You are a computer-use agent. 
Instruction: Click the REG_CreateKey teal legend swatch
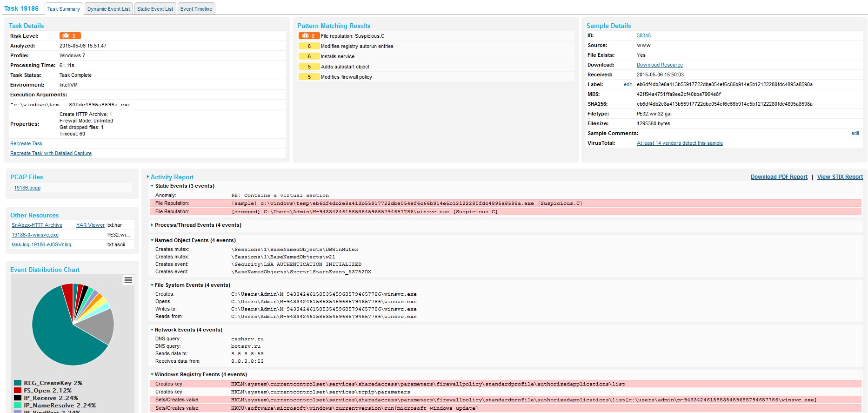pyautogui.click(x=18, y=383)
